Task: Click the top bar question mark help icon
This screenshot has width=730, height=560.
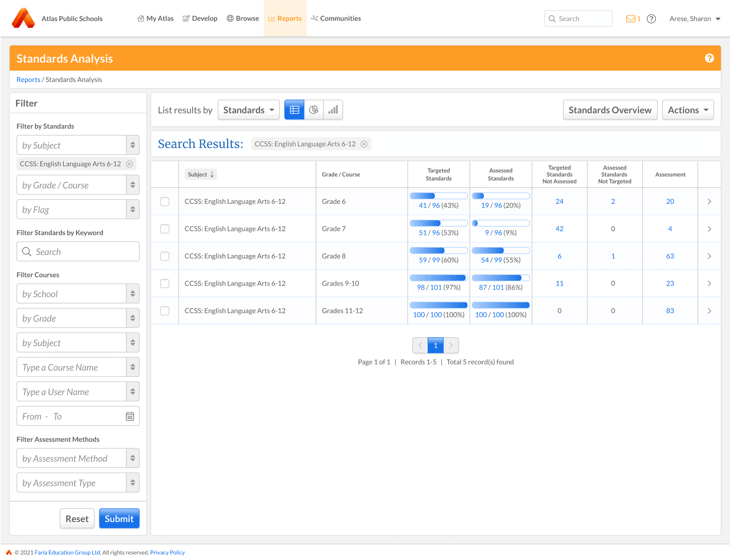Action: (651, 19)
